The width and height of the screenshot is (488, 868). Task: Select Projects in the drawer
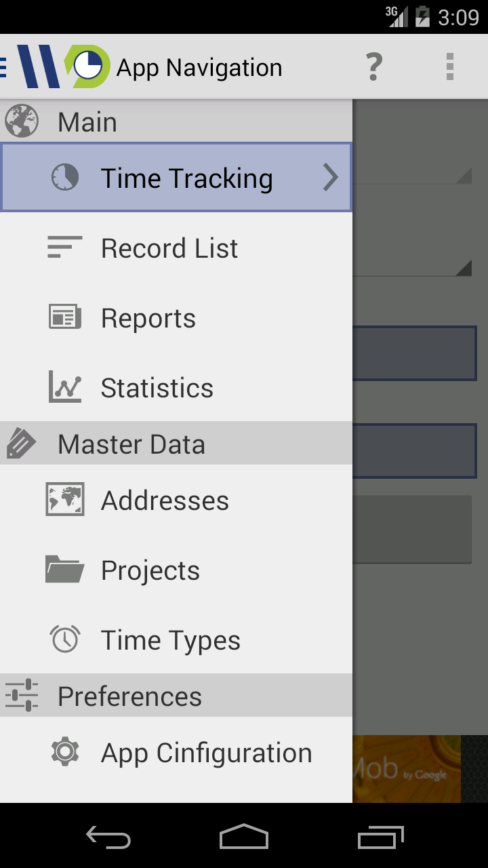(176, 570)
